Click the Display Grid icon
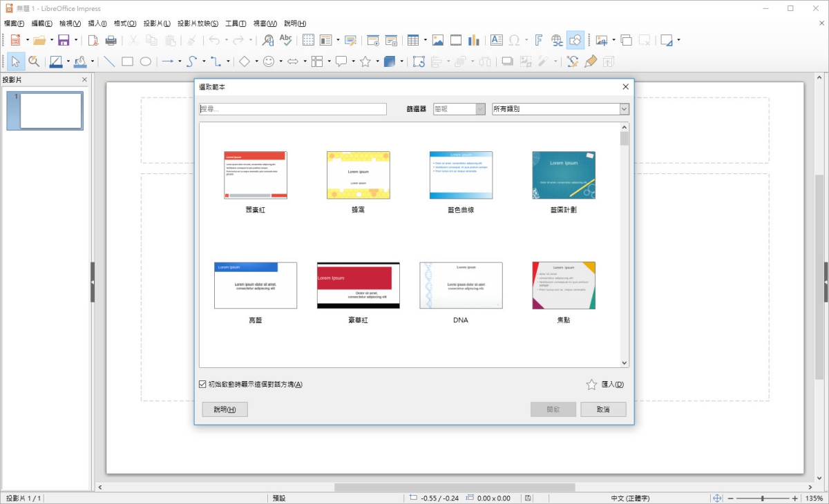 (x=308, y=40)
